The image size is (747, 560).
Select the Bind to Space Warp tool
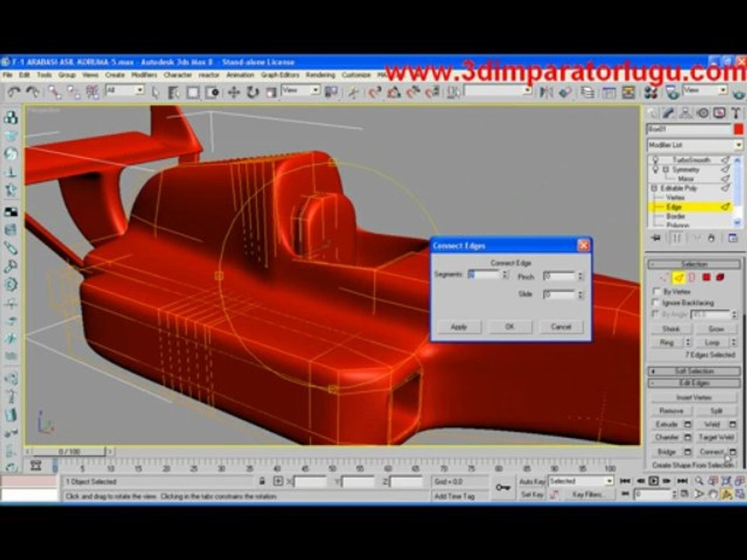click(x=92, y=92)
